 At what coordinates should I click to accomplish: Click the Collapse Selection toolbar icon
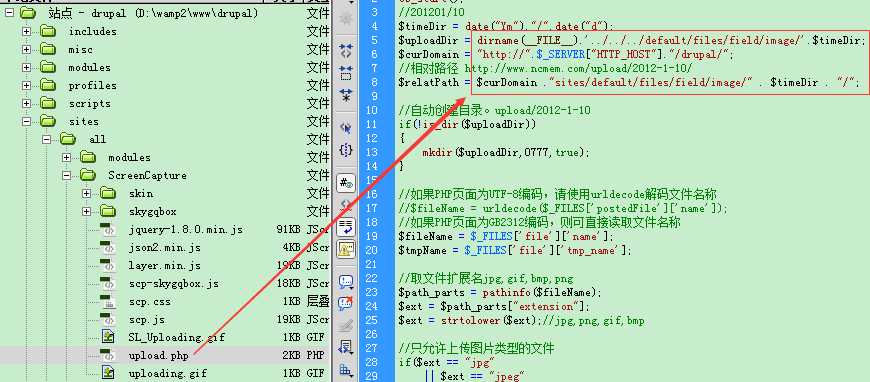click(x=346, y=72)
